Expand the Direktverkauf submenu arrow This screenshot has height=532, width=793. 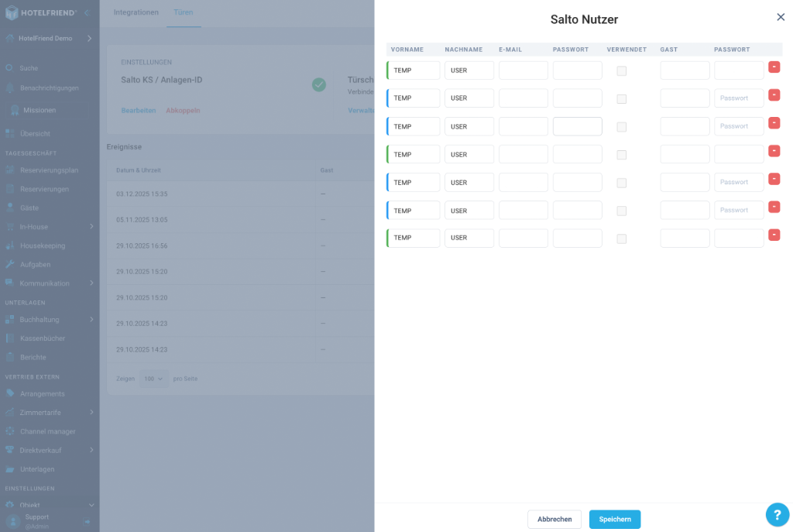click(91, 450)
